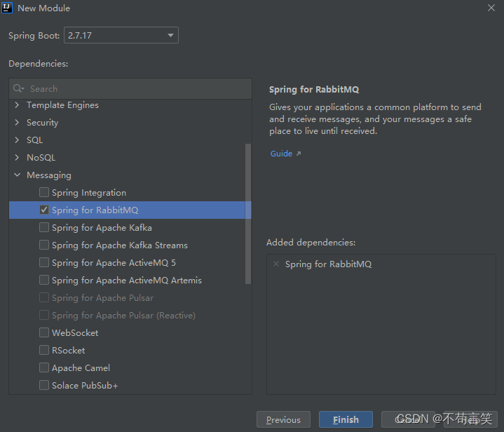Screen dimensions: 504x432
Task: Expand the SQL category
Action: 17,140
